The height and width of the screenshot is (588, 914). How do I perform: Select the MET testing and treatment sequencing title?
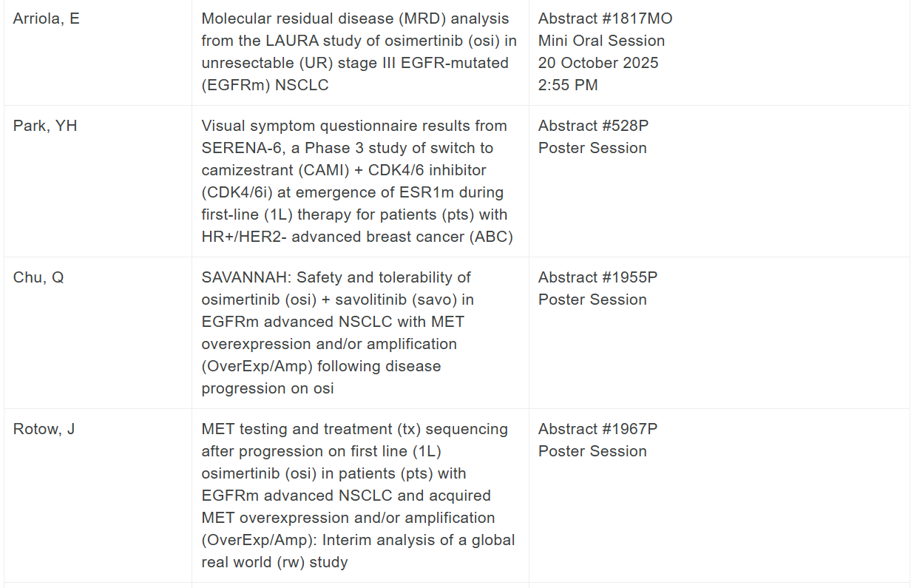pos(359,496)
